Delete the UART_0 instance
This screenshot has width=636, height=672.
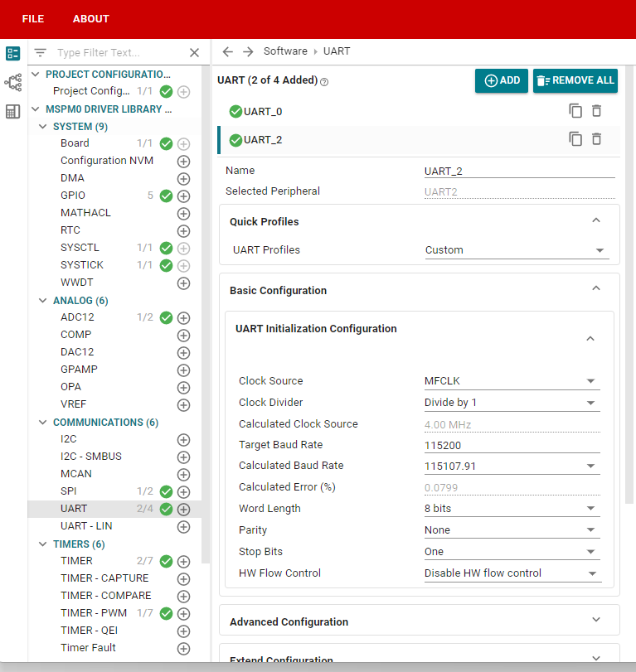pyautogui.click(x=596, y=111)
